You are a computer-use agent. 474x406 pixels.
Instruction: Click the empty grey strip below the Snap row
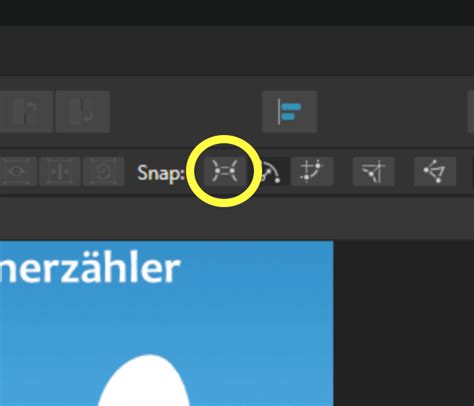pyautogui.click(x=237, y=218)
